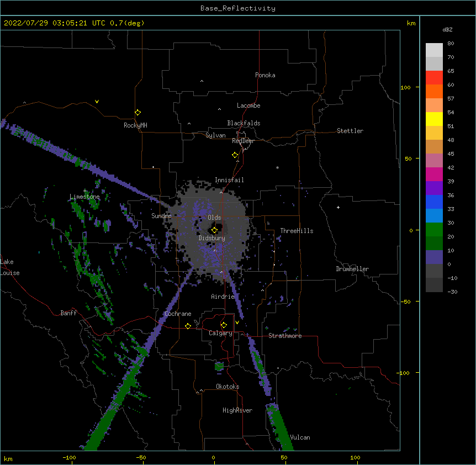Click the Okotoks city label

228,387
